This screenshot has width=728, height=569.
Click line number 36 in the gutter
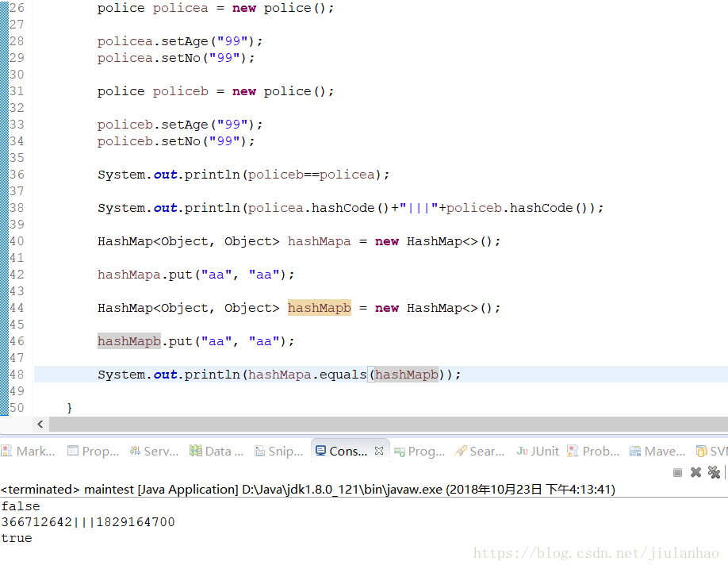[17, 174]
